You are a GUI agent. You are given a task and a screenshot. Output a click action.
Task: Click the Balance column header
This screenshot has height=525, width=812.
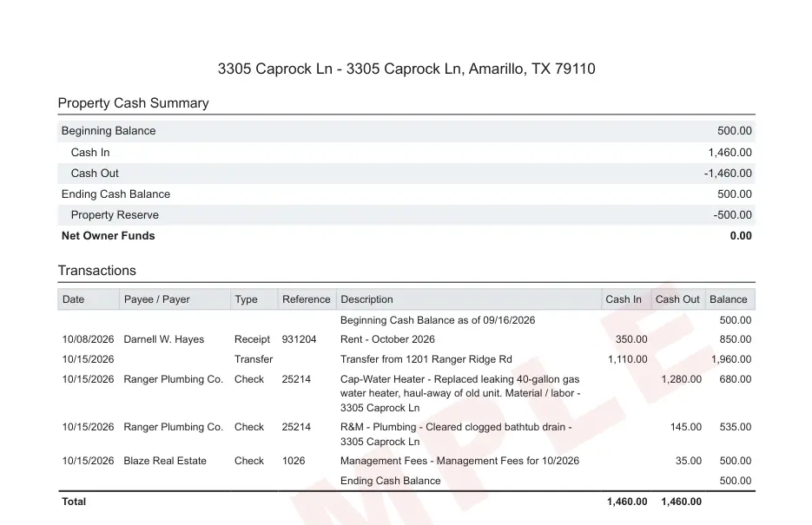click(x=729, y=299)
